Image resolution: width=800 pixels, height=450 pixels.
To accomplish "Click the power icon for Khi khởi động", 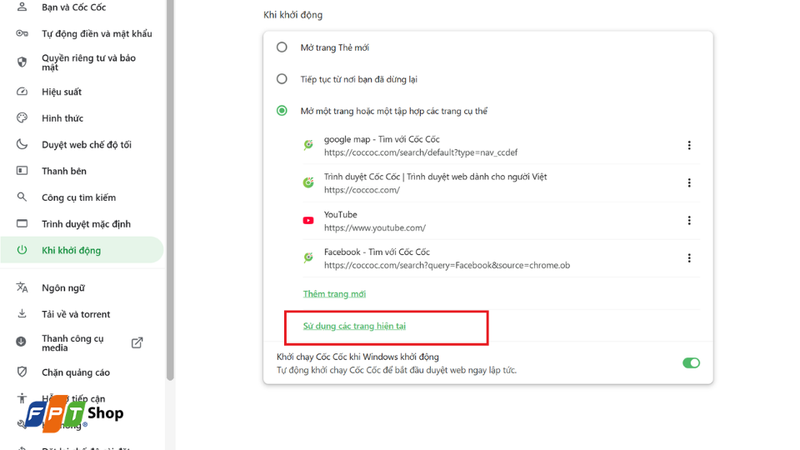I will pos(22,250).
